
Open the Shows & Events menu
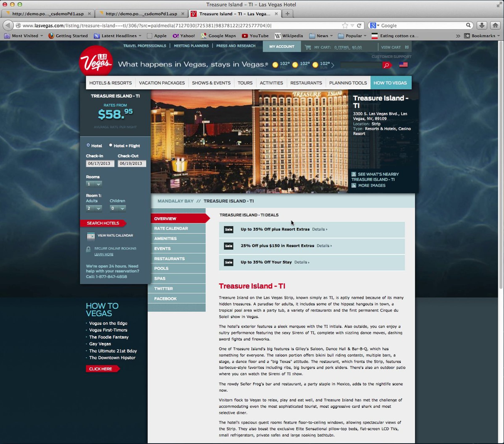[x=211, y=83]
